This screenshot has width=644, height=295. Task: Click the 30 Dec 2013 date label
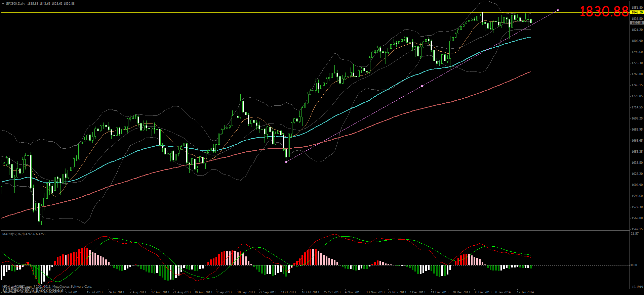(483, 292)
